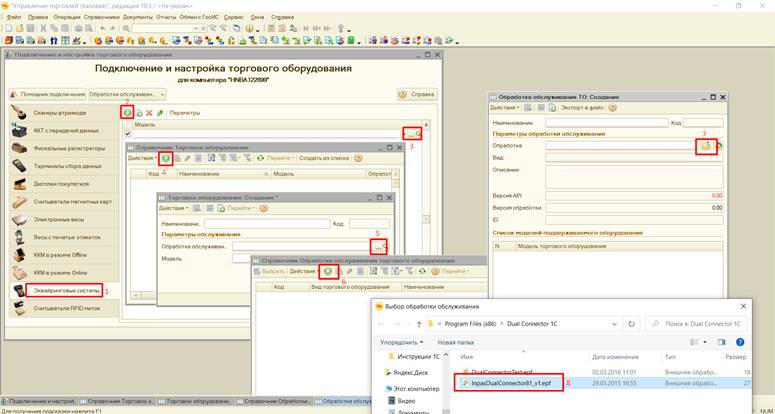Click the Создать из списка button

coord(322,158)
